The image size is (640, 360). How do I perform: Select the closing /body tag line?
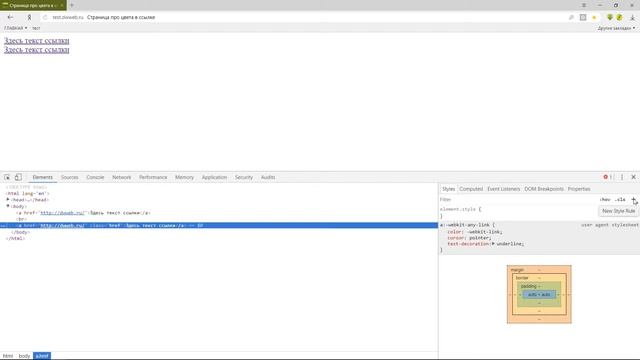(x=20, y=232)
